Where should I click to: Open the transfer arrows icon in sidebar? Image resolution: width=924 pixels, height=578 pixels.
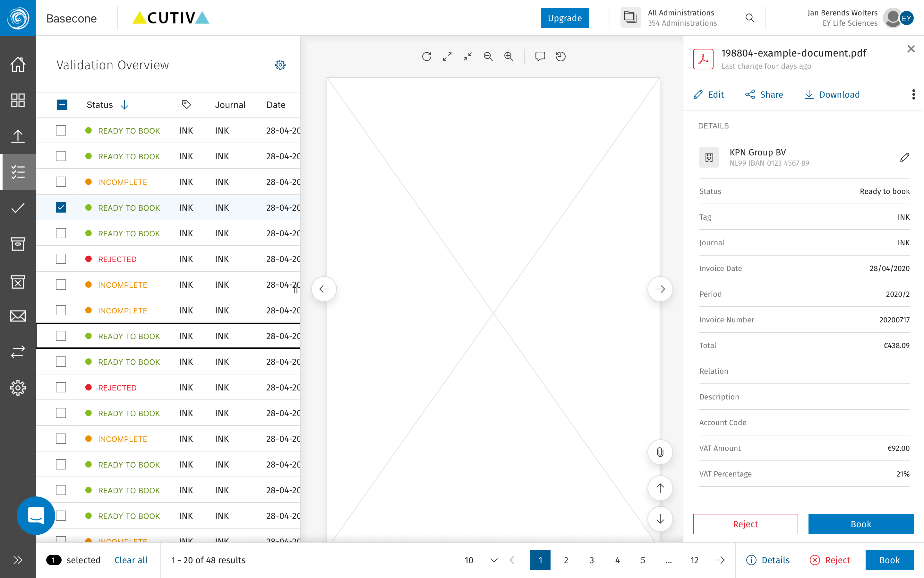[x=18, y=352]
